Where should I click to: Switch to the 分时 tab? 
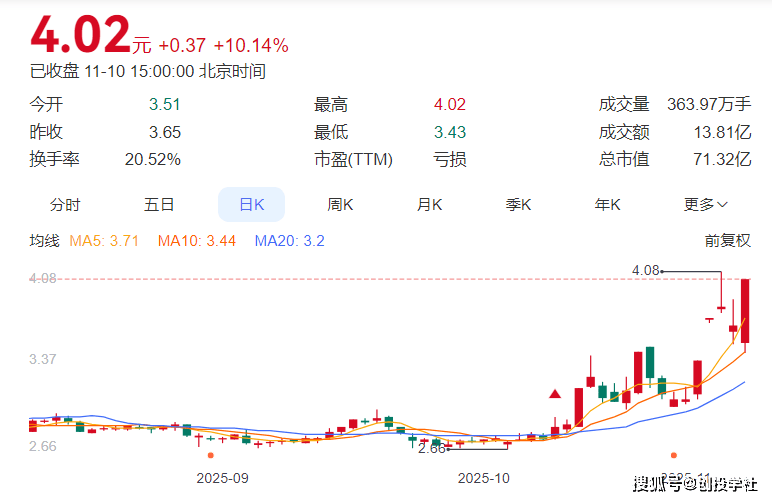point(65,205)
